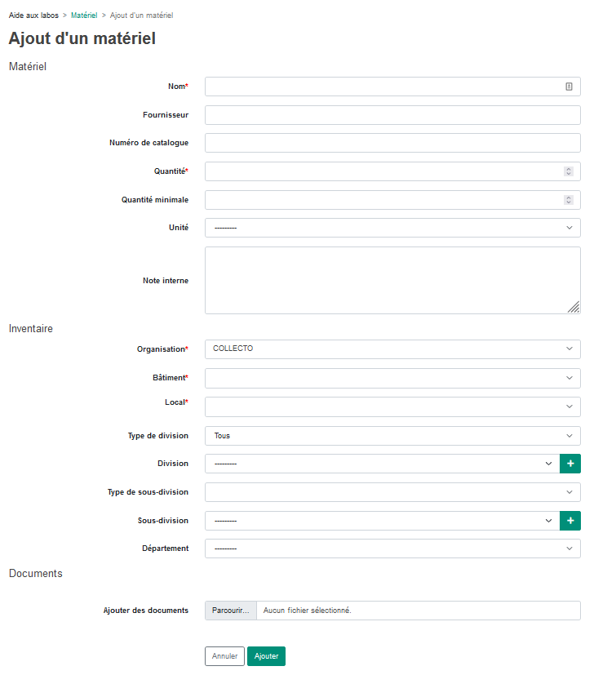Open the Organisation dropdown showing COLLECTO
This screenshot has width=616, height=684.
392,349
